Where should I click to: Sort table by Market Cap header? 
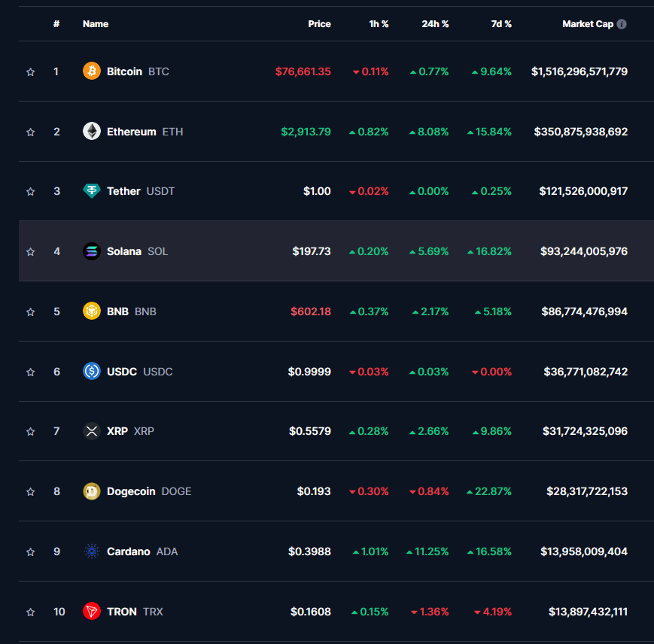(x=588, y=24)
